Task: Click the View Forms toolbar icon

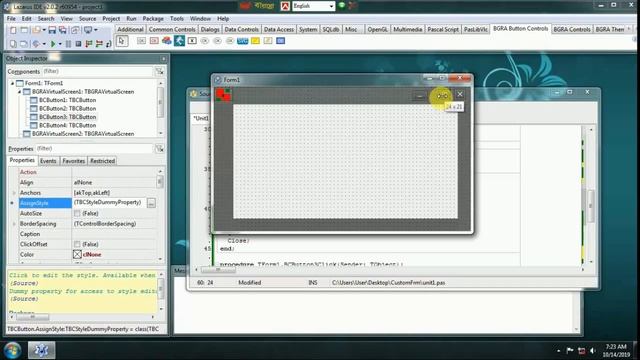Action: pos(24,44)
